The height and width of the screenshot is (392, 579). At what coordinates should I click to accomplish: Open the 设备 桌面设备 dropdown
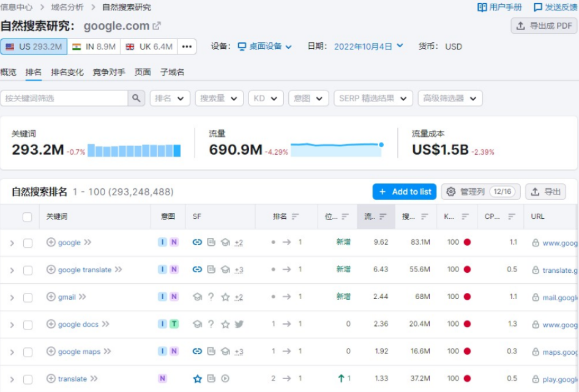(x=264, y=46)
